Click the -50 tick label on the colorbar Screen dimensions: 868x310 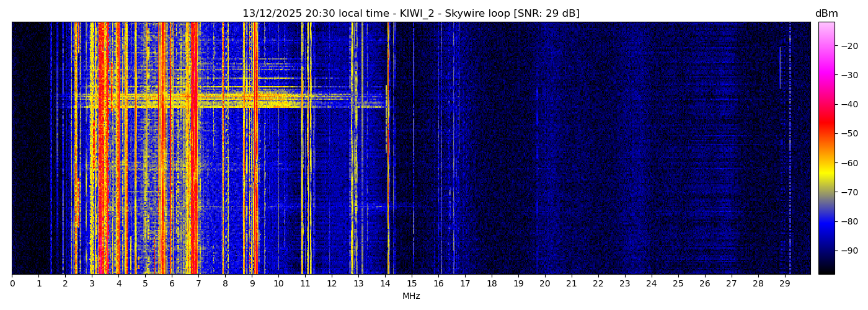pos(847,133)
